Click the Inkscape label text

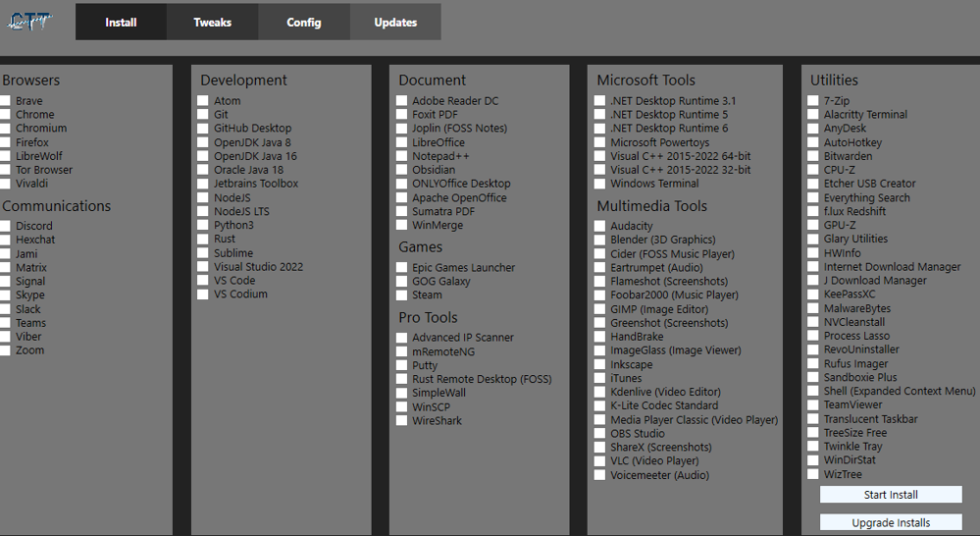click(x=631, y=364)
